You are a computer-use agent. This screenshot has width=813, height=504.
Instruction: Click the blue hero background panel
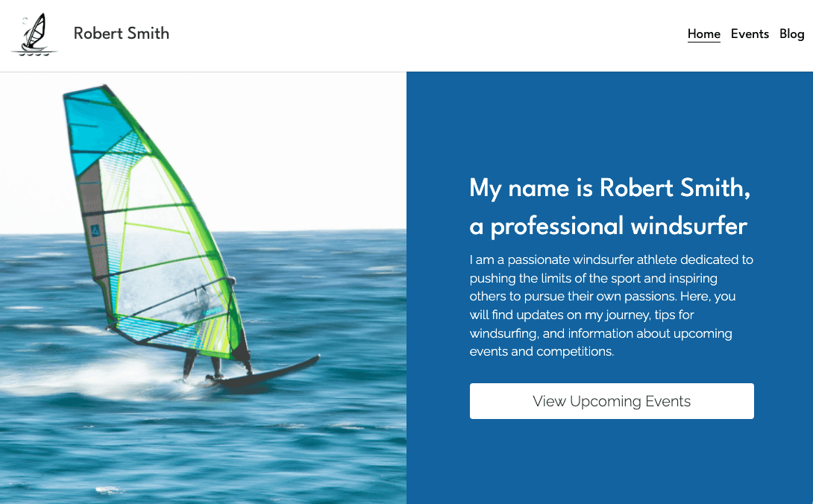(x=612, y=470)
